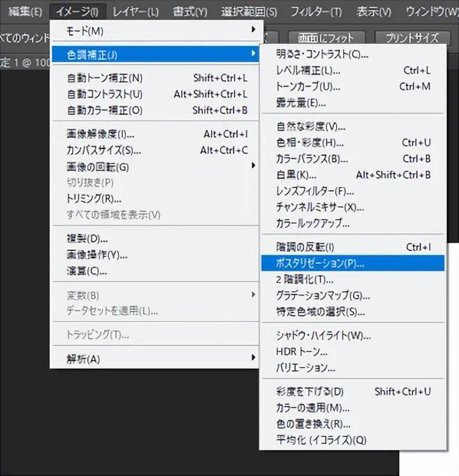This screenshot has width=459, height=476.
Task: Open レベル補正(L) dialog
Action: point(308,70)
